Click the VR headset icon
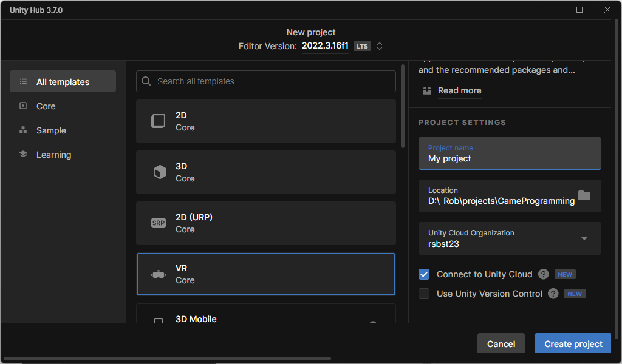Screen dimensions: 622x364 pos(159,274)
